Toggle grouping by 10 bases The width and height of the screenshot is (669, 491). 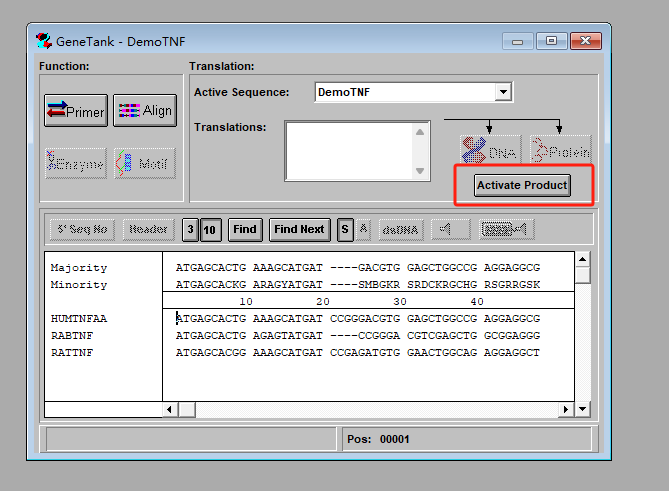point(211,230)
